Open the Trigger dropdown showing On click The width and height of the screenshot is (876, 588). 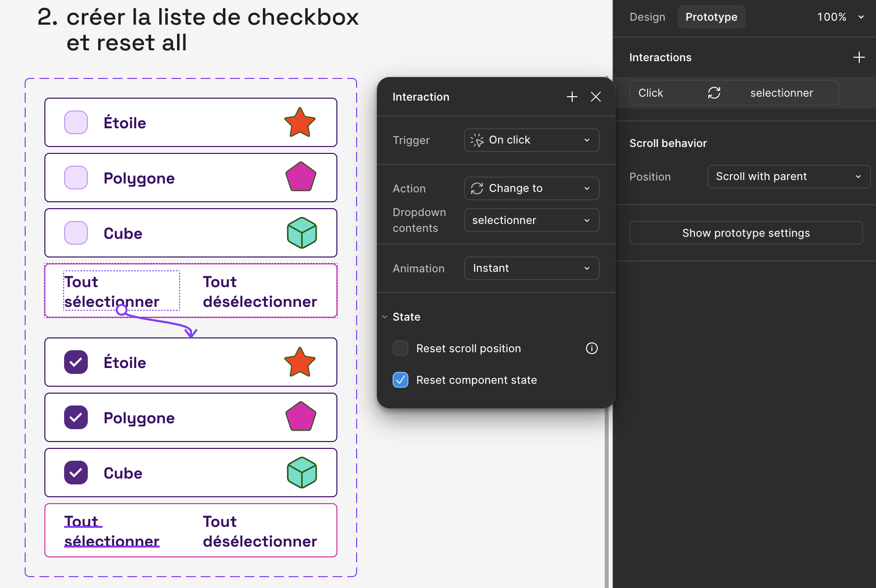click(x=531, y=140)
